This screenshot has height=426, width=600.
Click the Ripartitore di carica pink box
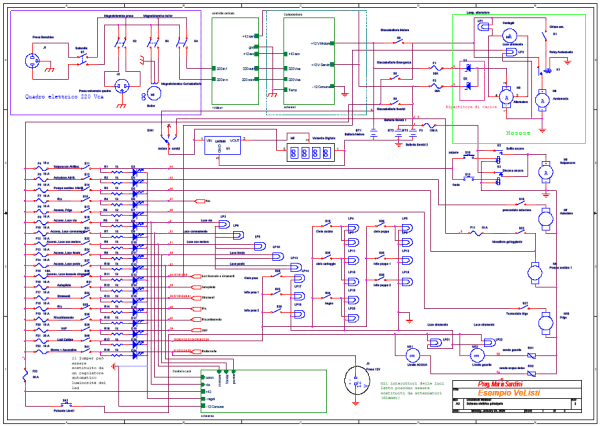pos(471,80)
